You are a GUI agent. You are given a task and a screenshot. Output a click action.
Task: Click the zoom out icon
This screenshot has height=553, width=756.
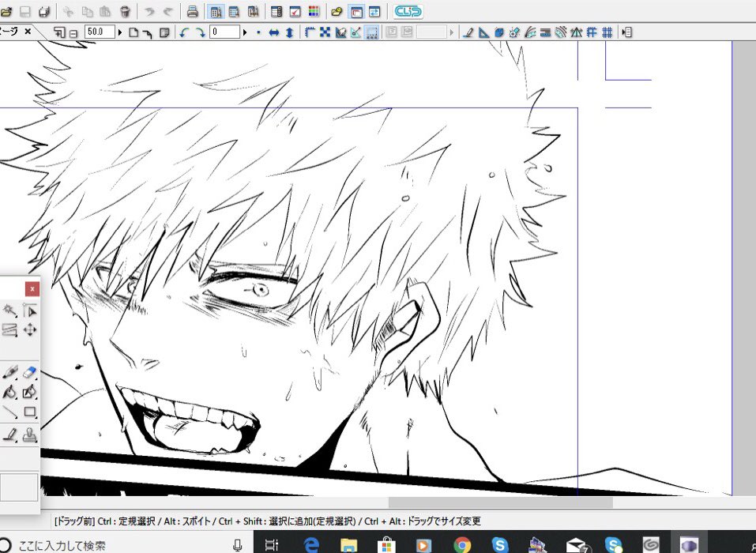pyautogui.click(x=73, y=33)
